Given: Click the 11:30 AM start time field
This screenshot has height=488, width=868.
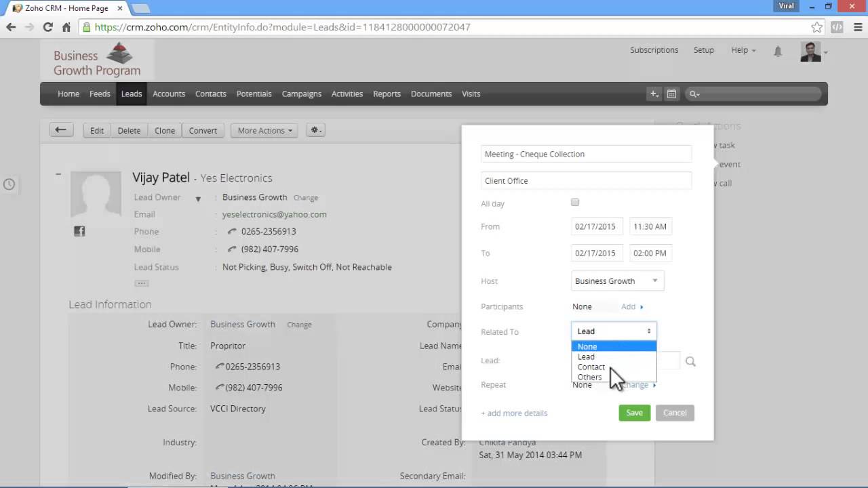Looking at the screenshot, I should tap(650, 226).
